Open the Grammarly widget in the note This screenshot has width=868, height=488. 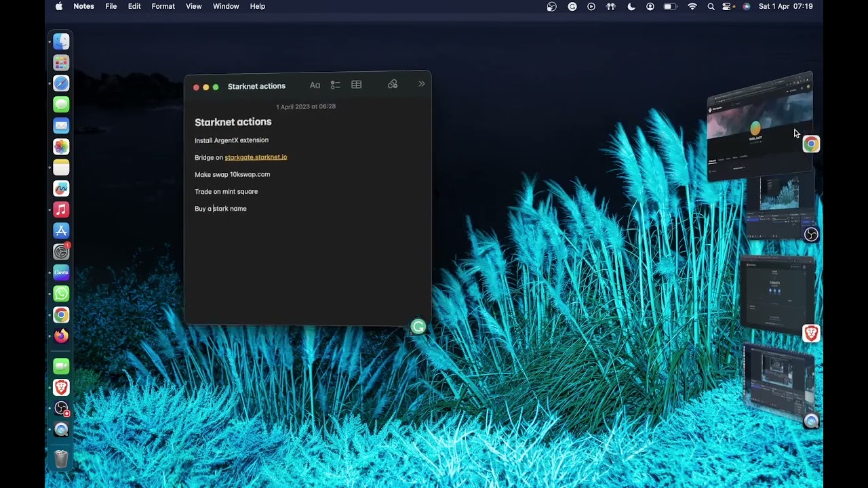tap(418, 327)
